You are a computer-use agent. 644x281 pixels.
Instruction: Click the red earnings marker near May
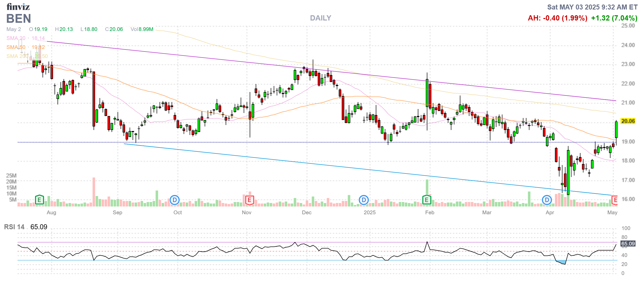(615, 200)
